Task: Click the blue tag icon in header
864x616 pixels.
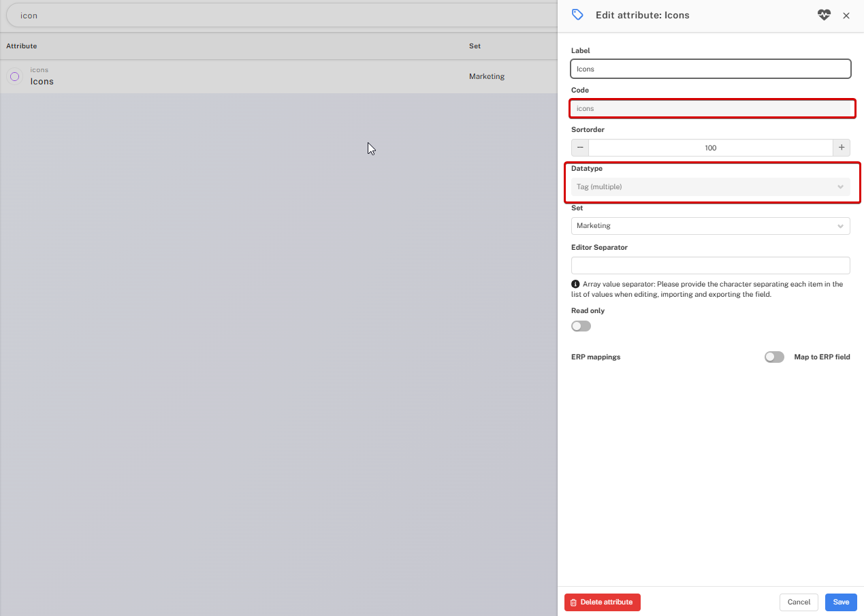Action: pos(577,15)
